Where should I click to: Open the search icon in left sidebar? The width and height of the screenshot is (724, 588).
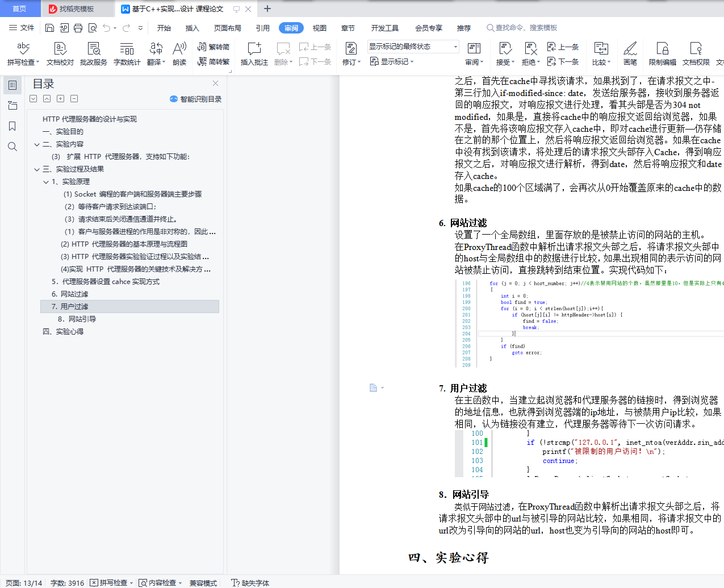[12, 147]
